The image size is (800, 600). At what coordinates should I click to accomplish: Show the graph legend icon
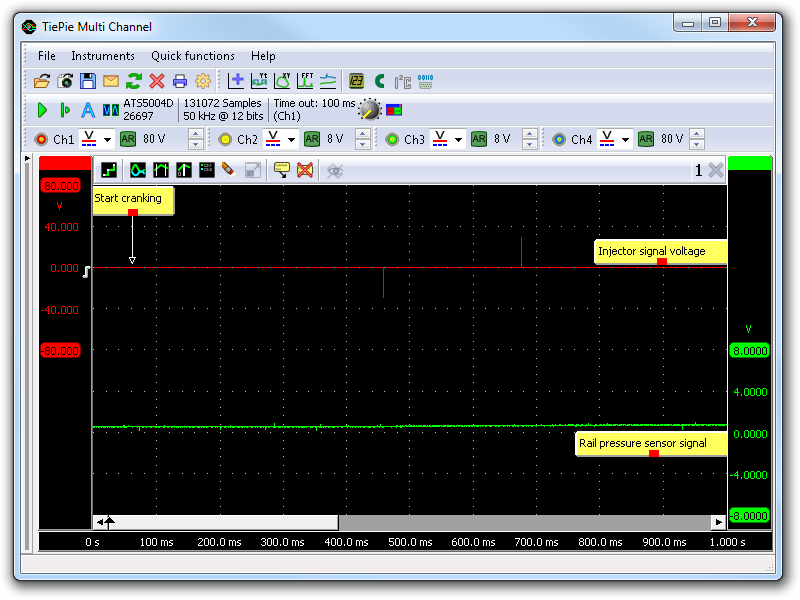point(207,170)
